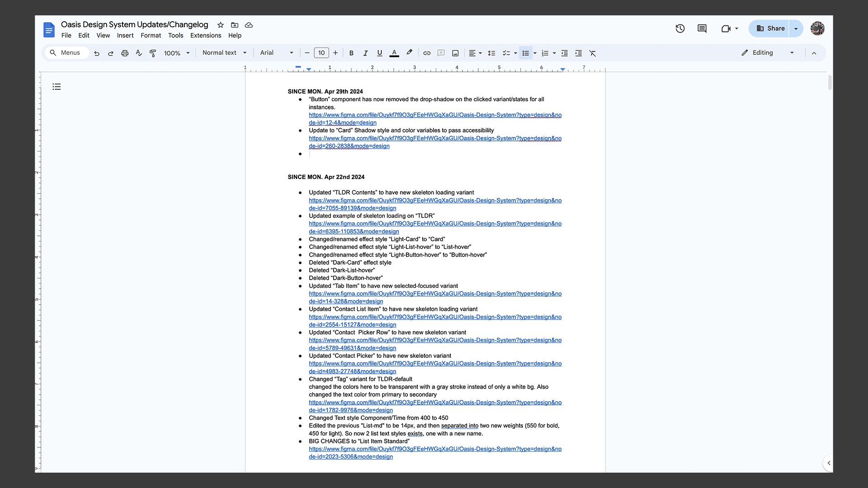Select the paint format tool

click(153, 53)
